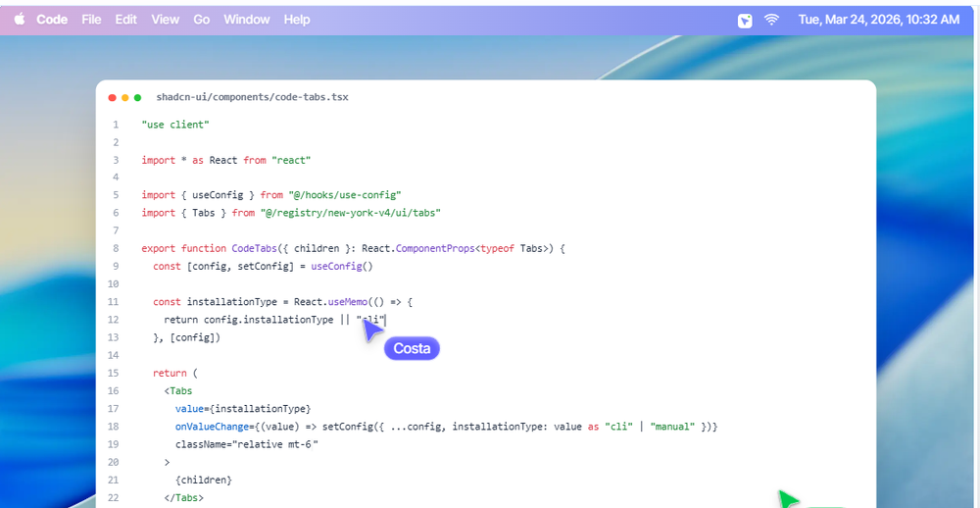Click the ComponentProps type on line 8
The image size is (980, 508).
[435, 248]
